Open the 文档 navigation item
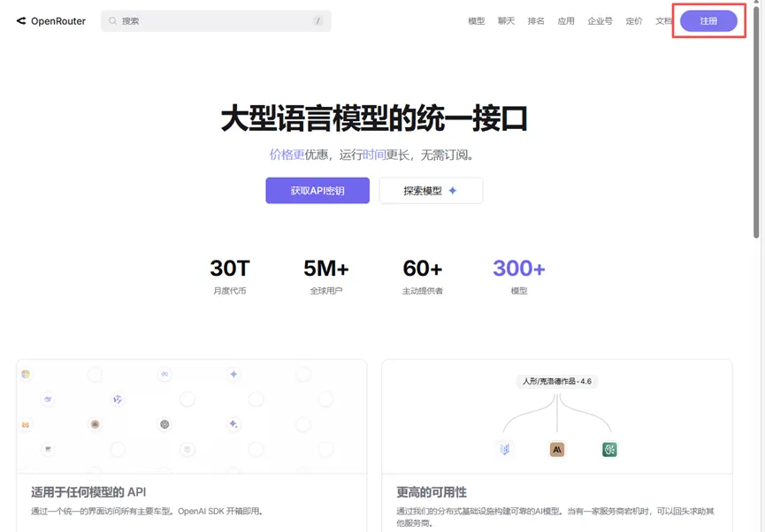765x532 pixels. pyautogui.click(x=663, y=21)
